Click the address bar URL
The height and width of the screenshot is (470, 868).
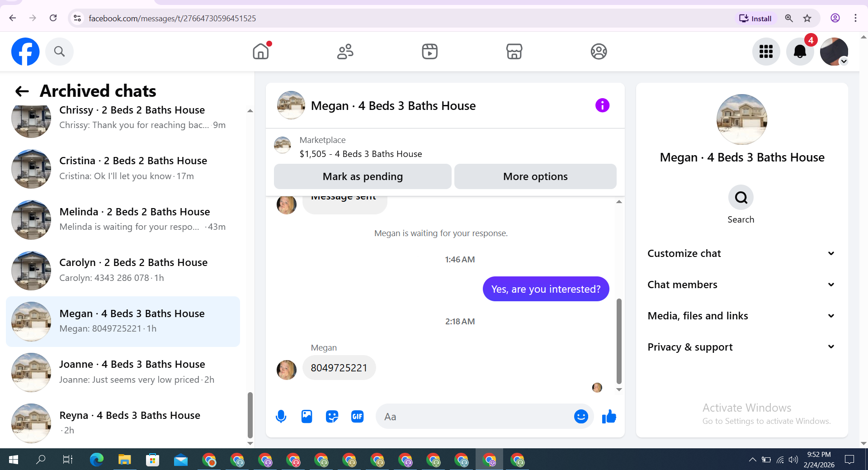[x=172, y=19]
